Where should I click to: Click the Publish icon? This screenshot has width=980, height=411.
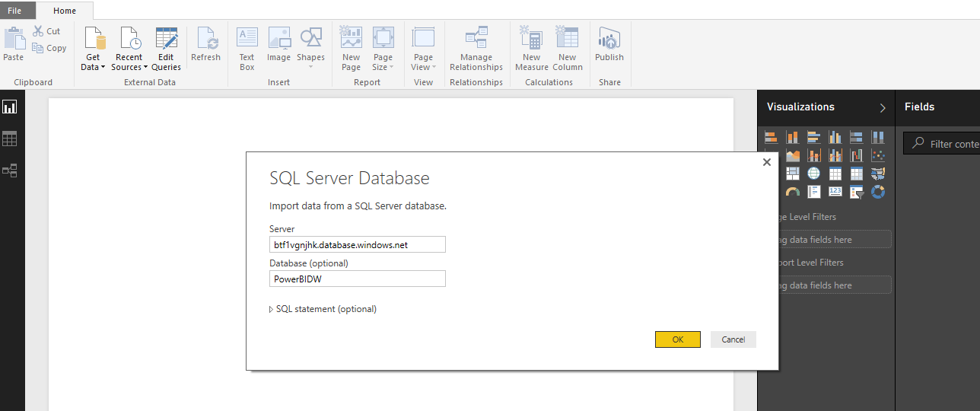[x=609, y=44]
